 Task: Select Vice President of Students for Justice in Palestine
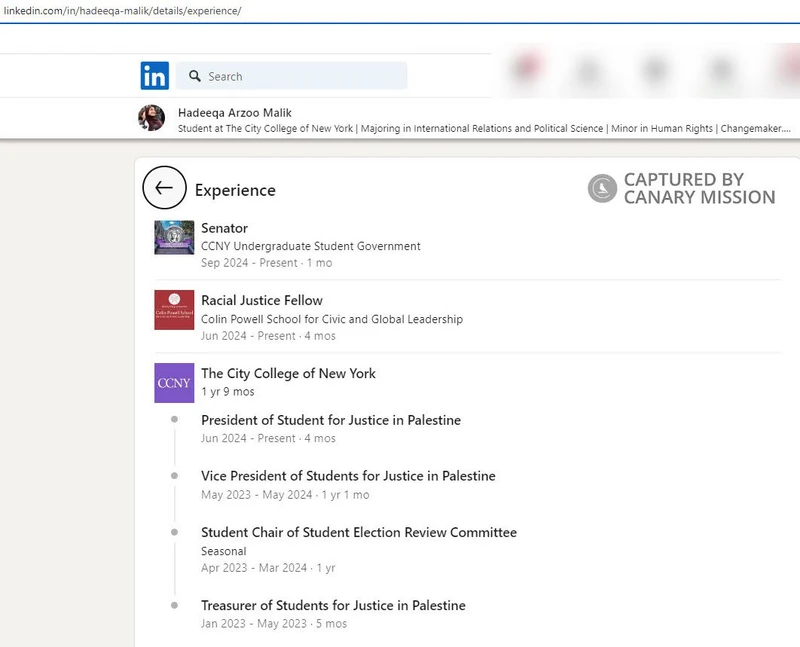(x=348, y=476)
